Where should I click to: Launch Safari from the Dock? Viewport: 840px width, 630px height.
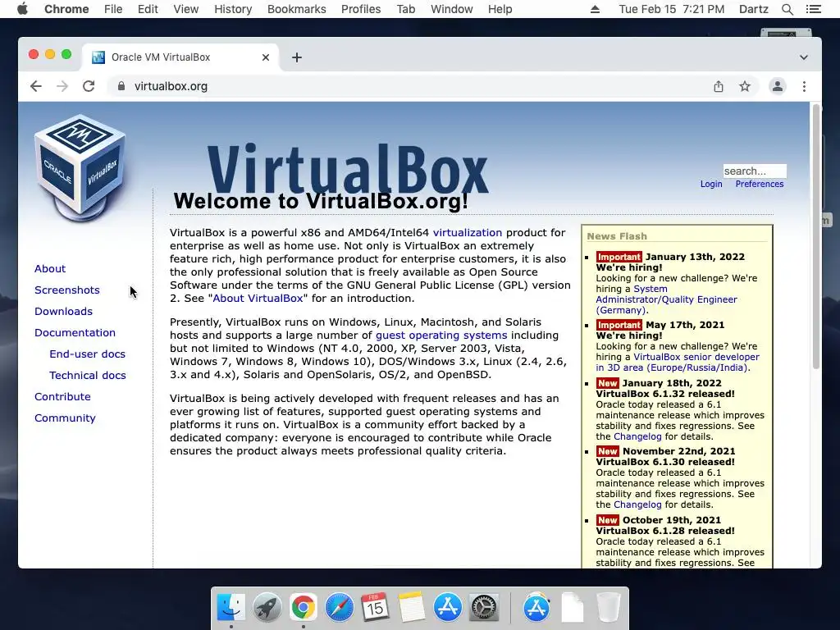click(339, 608)
